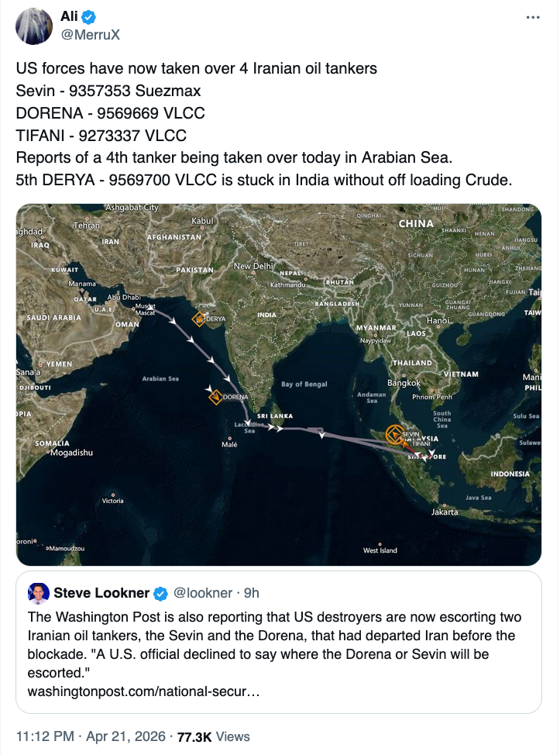Click Ali's blue verified badge
The height and width of the screenshot is (755, 560).
[91, 16]
